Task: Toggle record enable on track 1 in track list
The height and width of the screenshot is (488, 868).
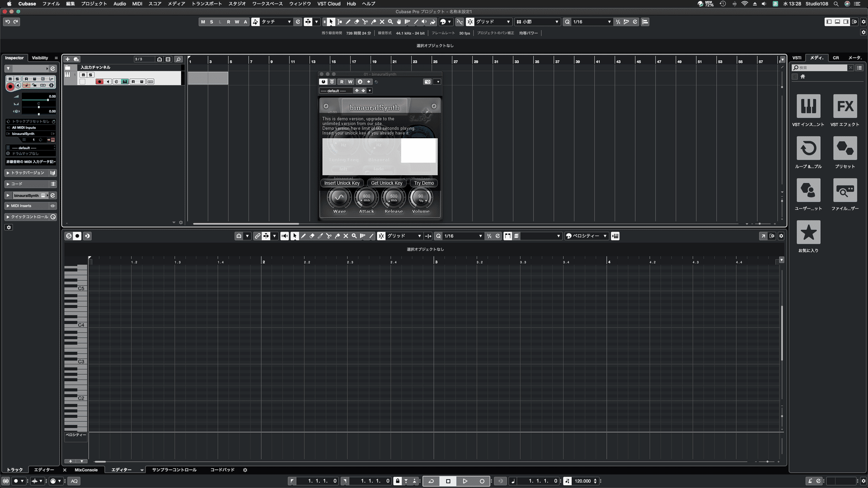Action: point(100,81)
